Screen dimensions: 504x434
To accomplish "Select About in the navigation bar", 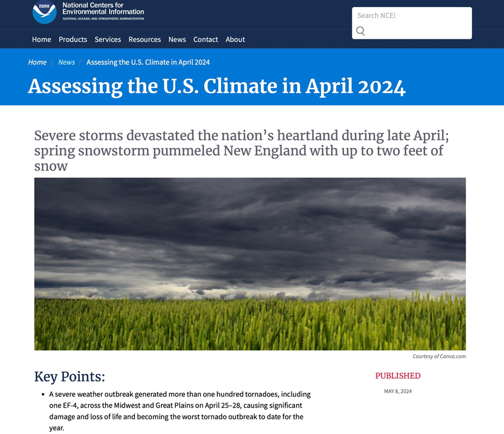I will pos(235,39).
